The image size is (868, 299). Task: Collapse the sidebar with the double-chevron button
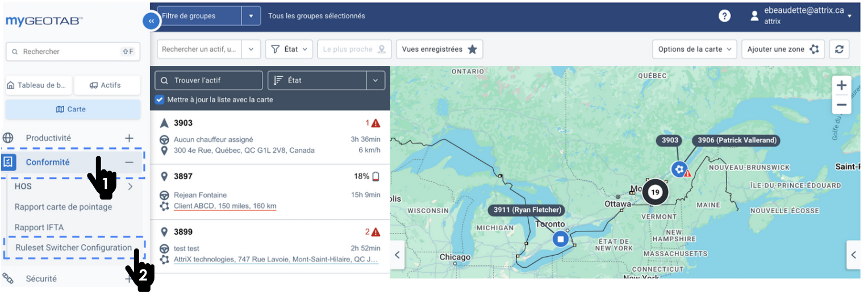(151, 21)
